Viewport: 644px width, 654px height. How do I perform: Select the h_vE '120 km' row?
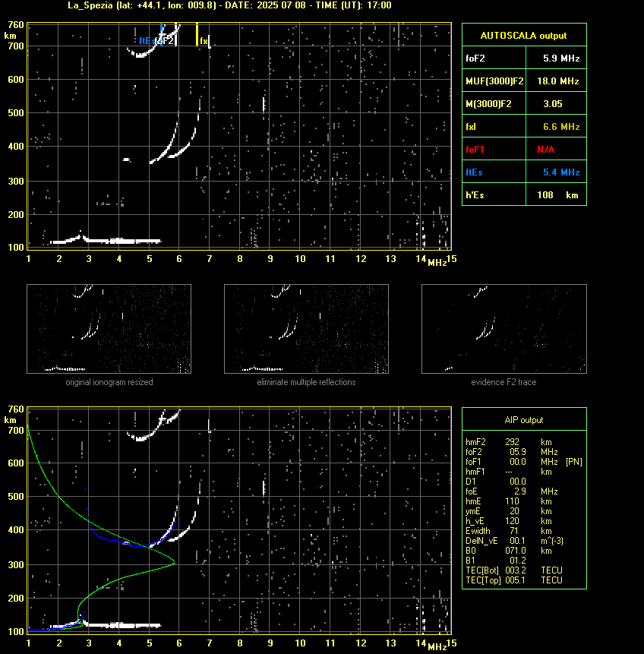509,521
